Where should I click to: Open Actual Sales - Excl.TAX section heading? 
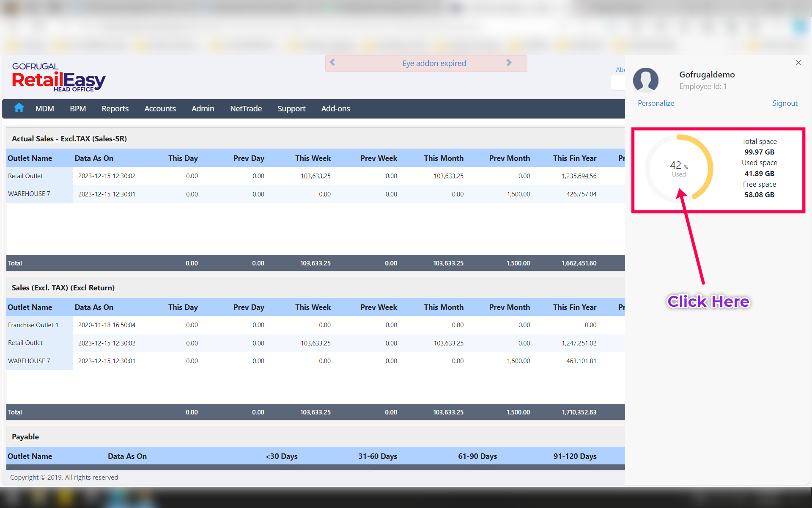pyautogui.click(x=69, y=139)
